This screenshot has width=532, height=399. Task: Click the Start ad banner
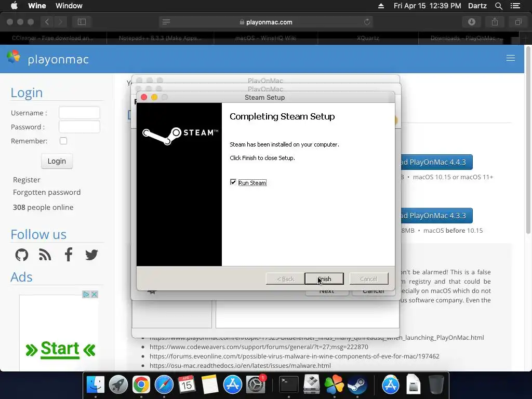60,350
